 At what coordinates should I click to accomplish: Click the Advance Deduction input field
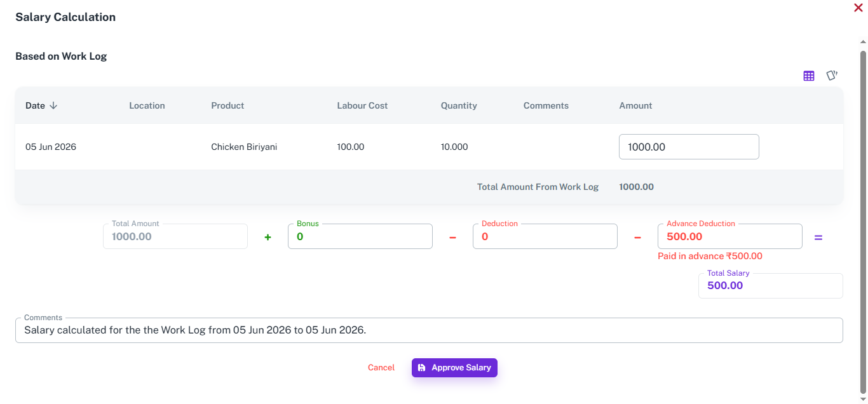[730, 236]
